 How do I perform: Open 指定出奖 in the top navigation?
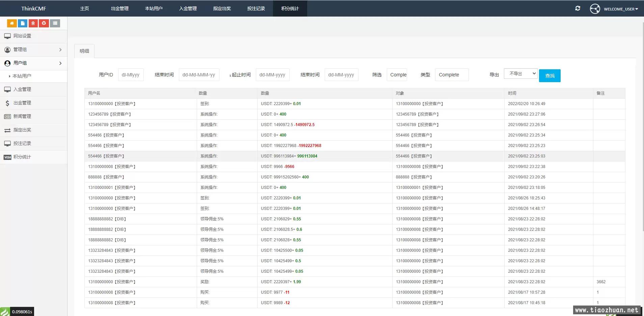[x=222, y=8]
